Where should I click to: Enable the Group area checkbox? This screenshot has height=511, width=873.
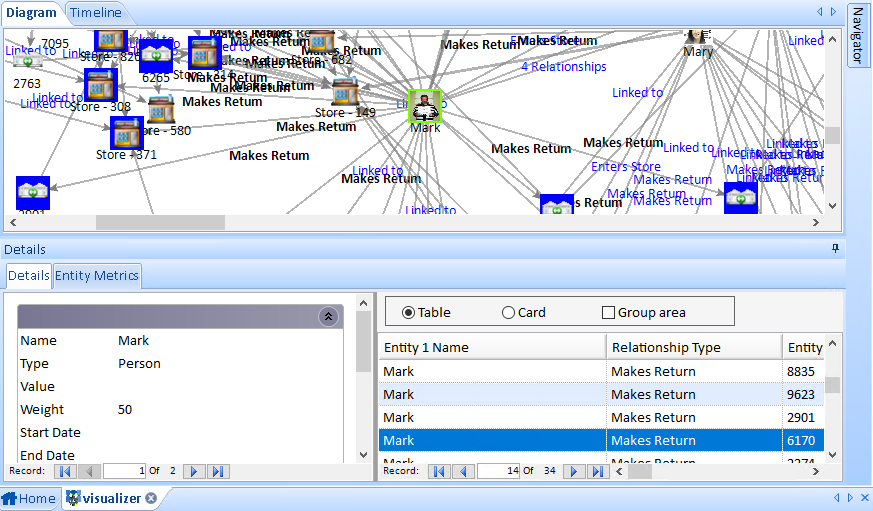pos(608,312)
